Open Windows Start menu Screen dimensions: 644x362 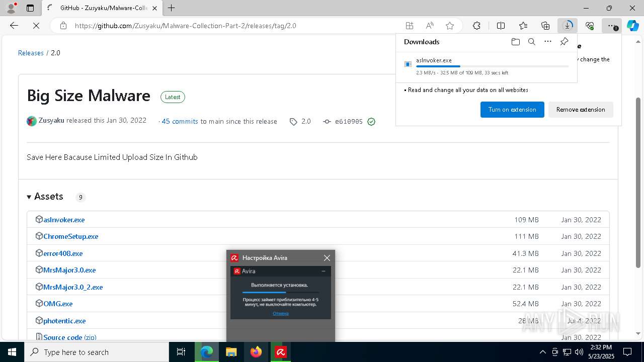pos(12,352)
